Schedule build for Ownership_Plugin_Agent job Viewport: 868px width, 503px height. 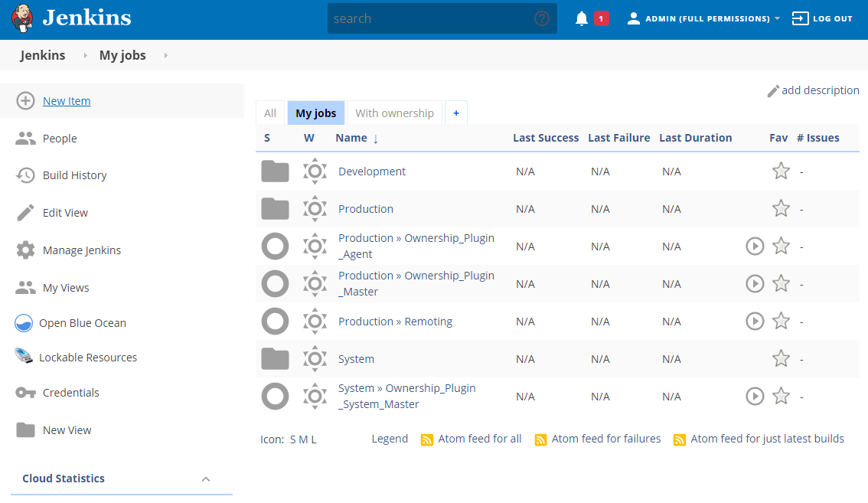tap(755, 246)
